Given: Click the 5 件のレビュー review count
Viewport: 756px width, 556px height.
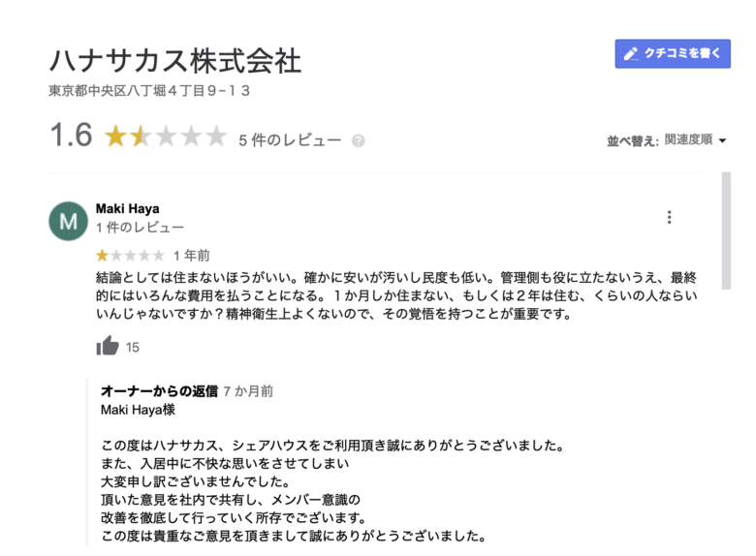Looking at the screenshot, I should pos(290,140).
